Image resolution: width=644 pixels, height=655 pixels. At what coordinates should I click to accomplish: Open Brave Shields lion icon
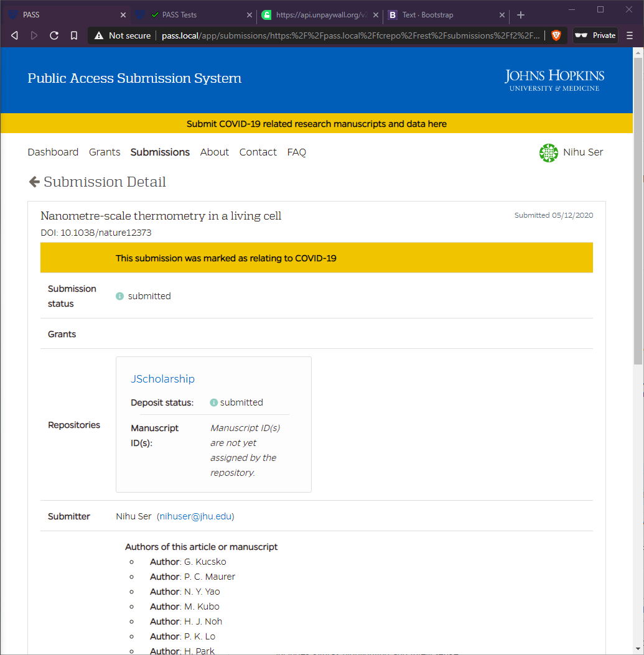click(x=556, y=35)
